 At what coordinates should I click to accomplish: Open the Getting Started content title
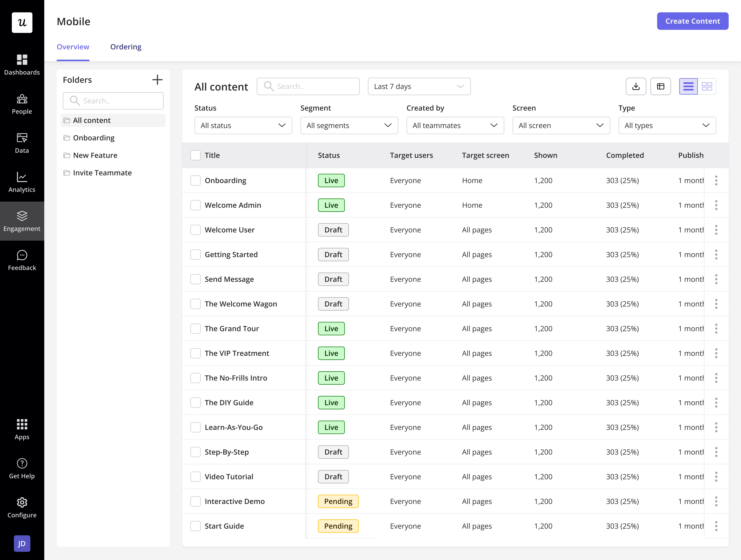231,254
